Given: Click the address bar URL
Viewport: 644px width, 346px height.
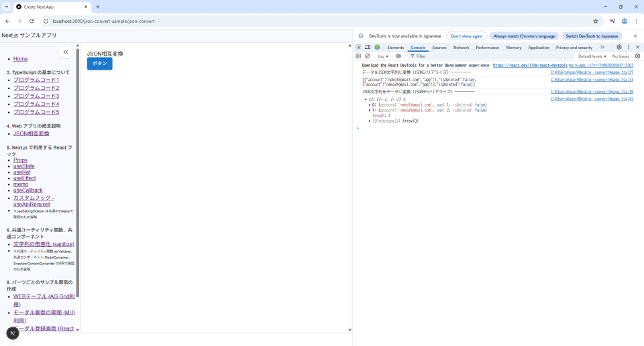Looking at the screenshot, I should (103, 21).
